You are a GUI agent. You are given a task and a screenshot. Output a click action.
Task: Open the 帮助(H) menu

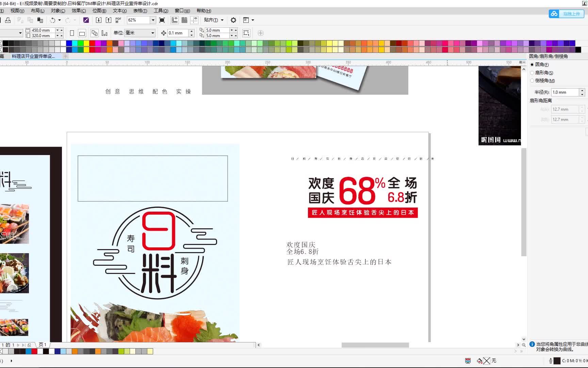coord(204,11)
